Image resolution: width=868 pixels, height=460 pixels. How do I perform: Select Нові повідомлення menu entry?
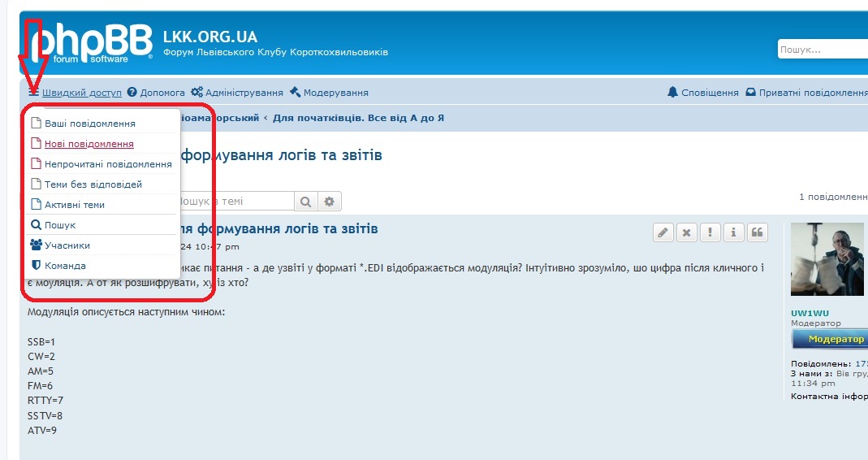point(89,144)
